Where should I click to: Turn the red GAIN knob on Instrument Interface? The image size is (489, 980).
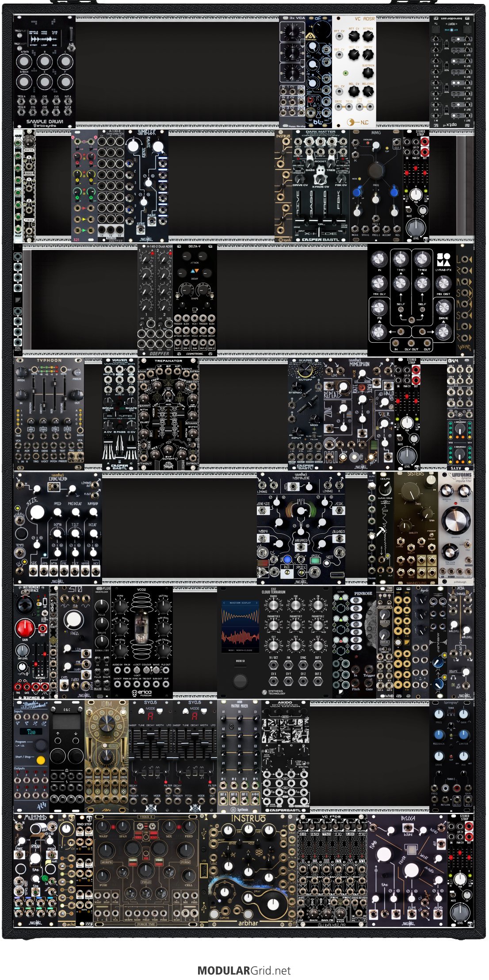[x=25, y=628]
